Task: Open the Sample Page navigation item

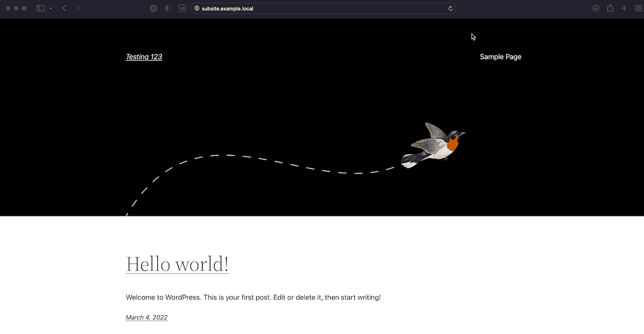Action: pos(500,57)
